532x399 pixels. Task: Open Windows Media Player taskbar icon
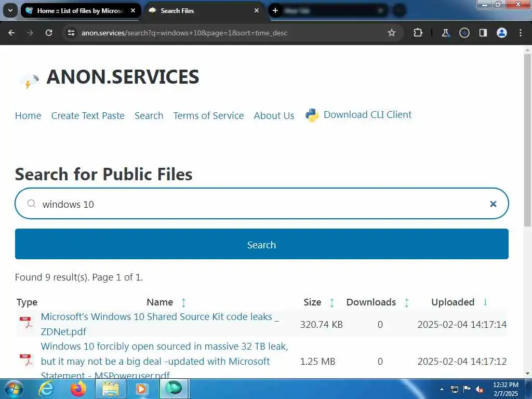point(141,389)
